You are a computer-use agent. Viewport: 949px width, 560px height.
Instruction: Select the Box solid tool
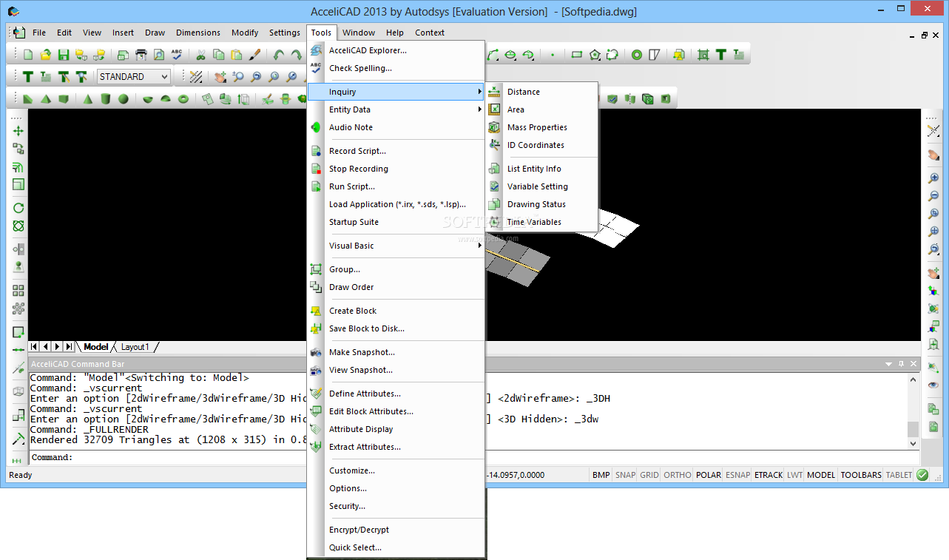click(64, 98)
